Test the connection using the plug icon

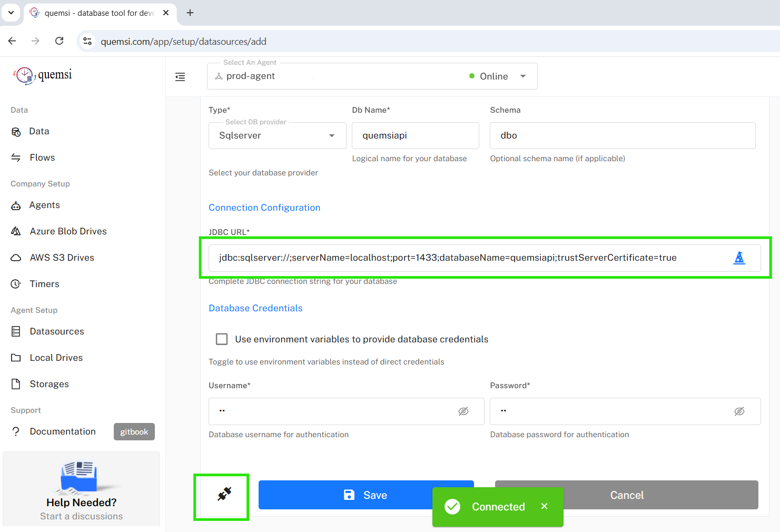[221, 495]
